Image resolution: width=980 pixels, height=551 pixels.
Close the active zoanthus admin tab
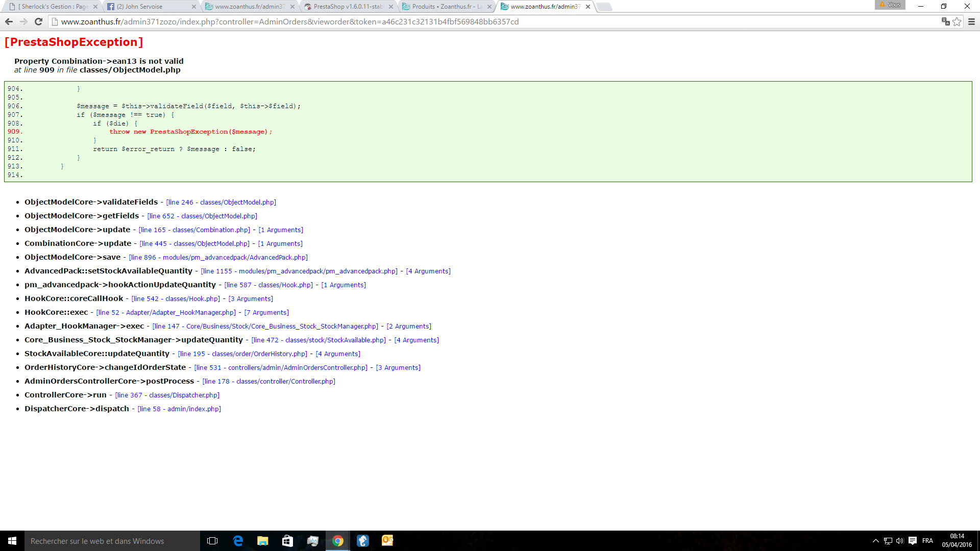pos(588,7)
